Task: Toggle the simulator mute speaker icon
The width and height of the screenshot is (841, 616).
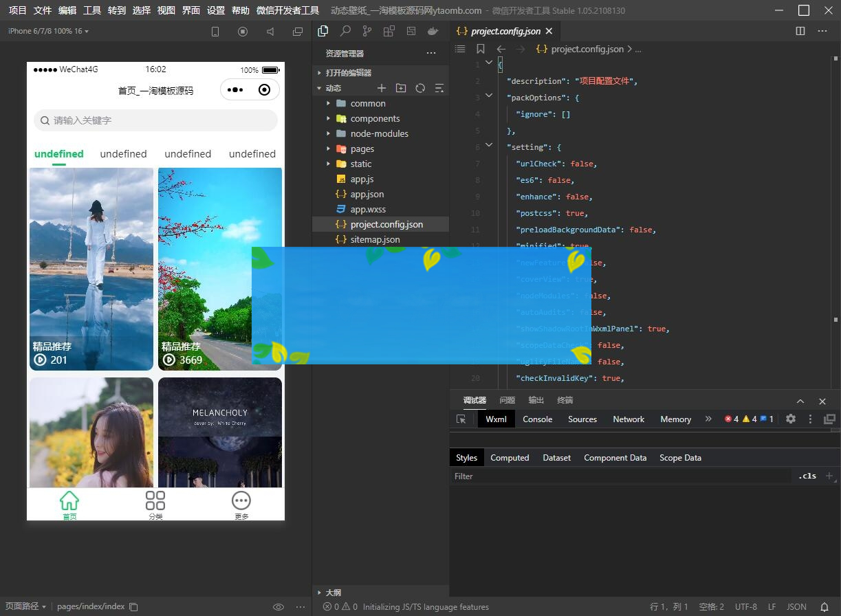Action: coord(270,32)
